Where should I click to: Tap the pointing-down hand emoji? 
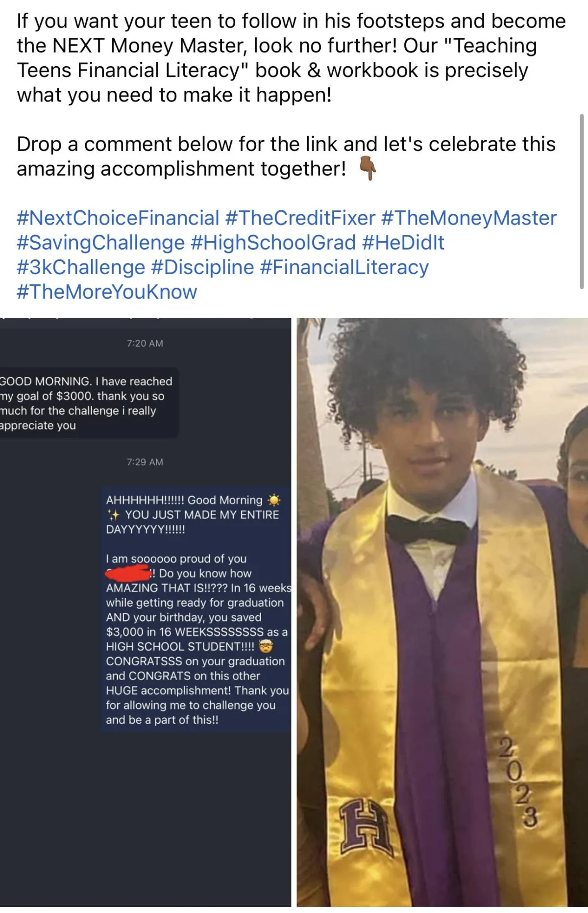(x=367, y=168)
